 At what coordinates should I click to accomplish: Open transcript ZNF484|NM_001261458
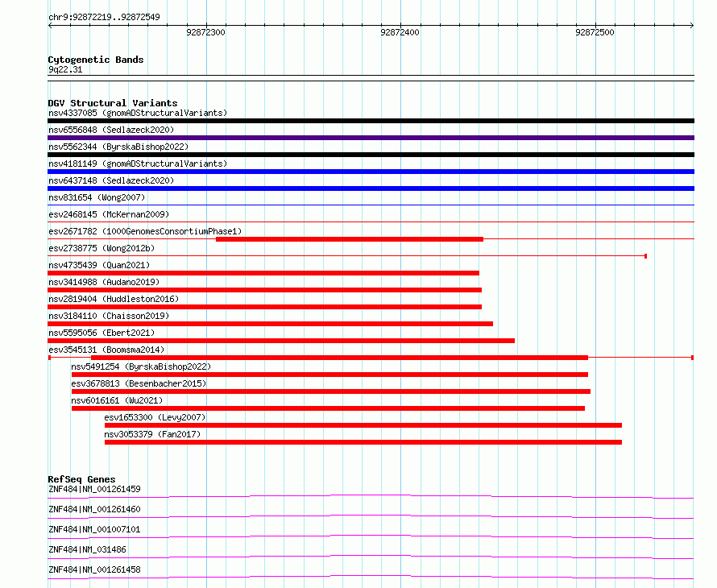pyautogui.click(x=94, y=569)
